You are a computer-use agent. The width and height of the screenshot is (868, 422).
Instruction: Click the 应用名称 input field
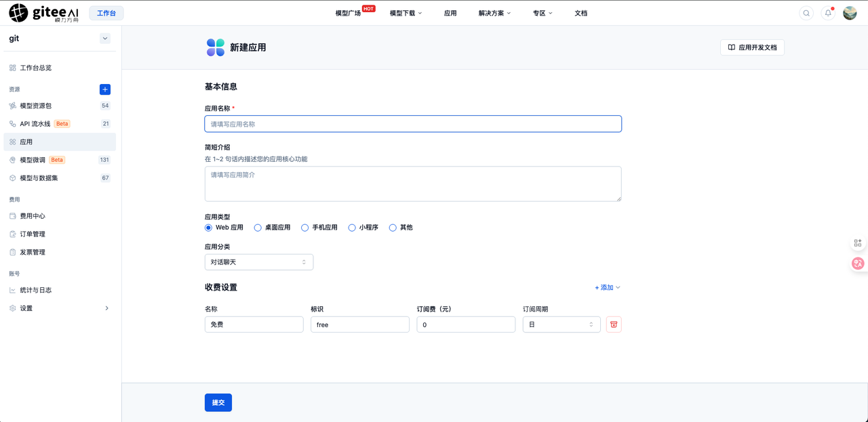(413, 124)
